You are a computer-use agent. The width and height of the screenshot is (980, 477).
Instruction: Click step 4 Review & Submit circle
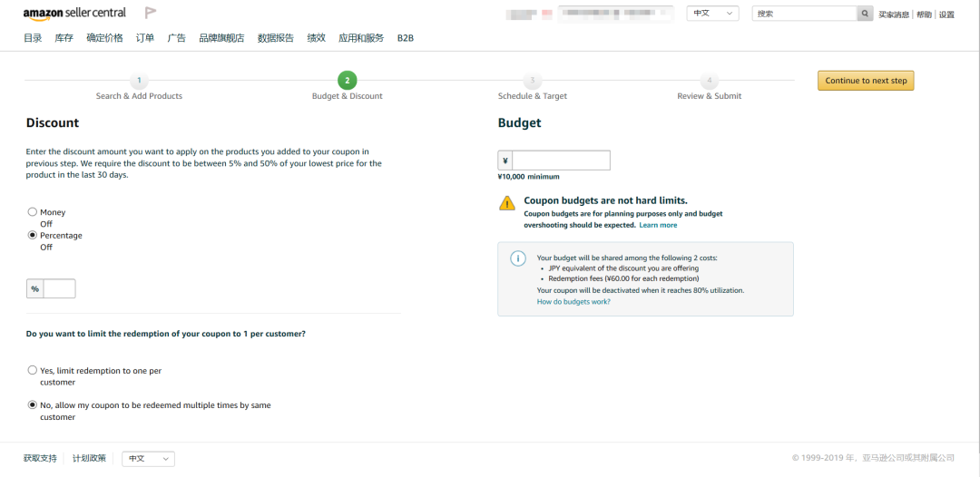[x=709, y=81]
